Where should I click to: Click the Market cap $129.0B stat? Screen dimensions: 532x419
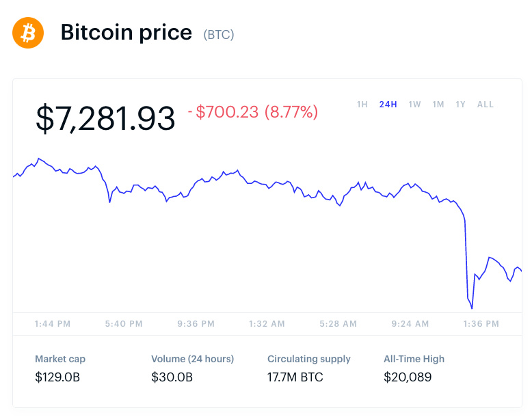point(60,368)
